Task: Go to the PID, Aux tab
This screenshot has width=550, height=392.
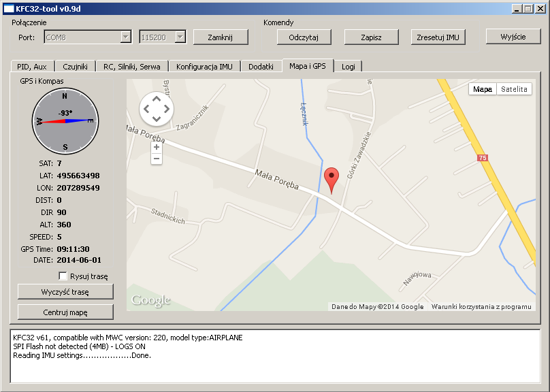Action: coord(33,66)
